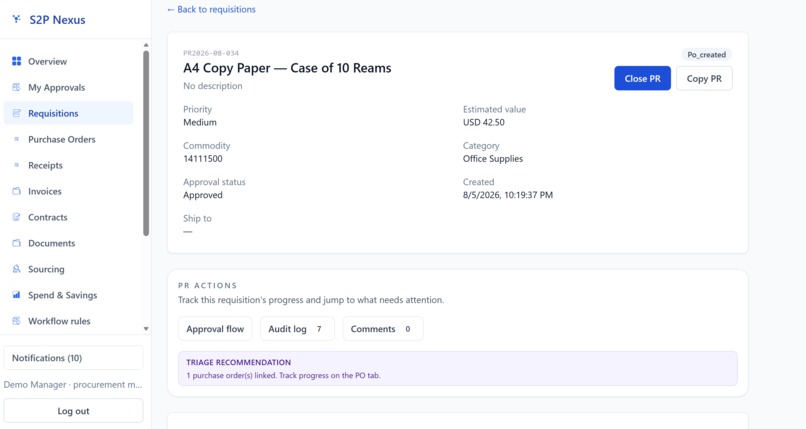Image resolution: width=806 pixels, height=429 pixels.
Task: Open the Audit log
Action: (x=297, y=329)
